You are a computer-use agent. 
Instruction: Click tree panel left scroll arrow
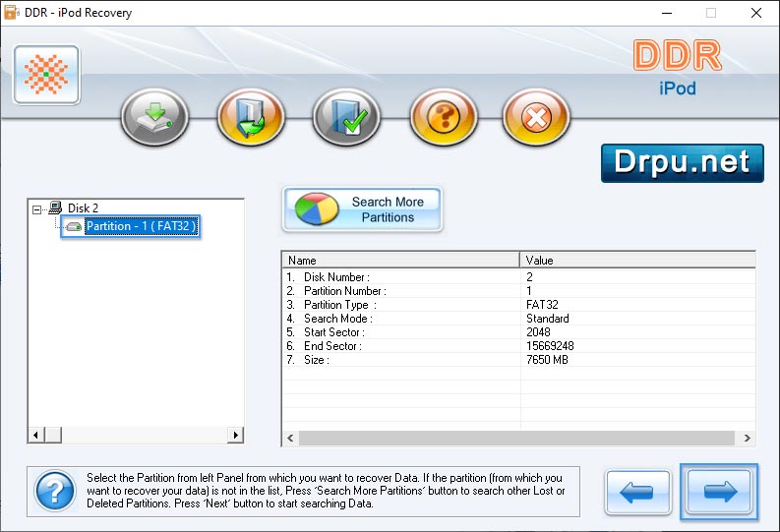pyautogui.click(x=35, y=435)
